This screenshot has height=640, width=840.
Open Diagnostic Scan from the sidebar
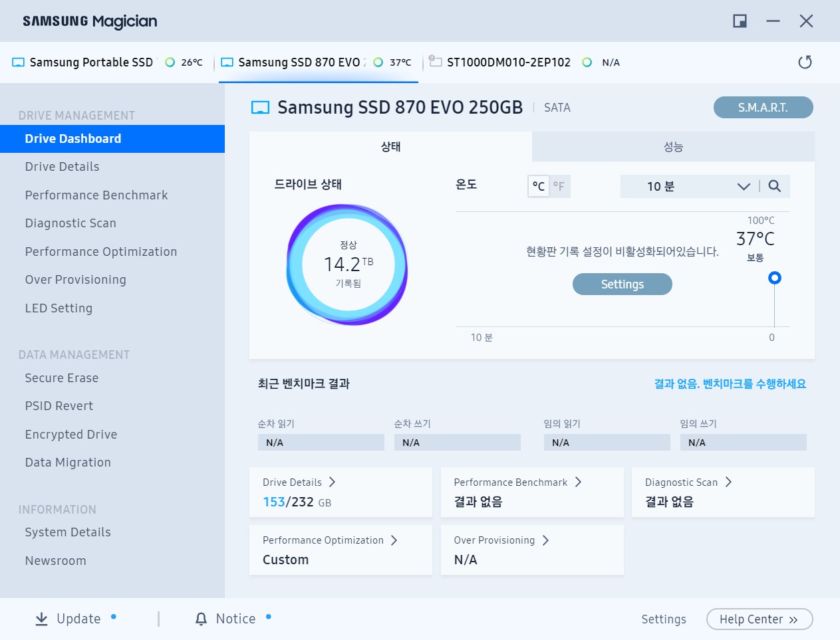pos(70,223)
